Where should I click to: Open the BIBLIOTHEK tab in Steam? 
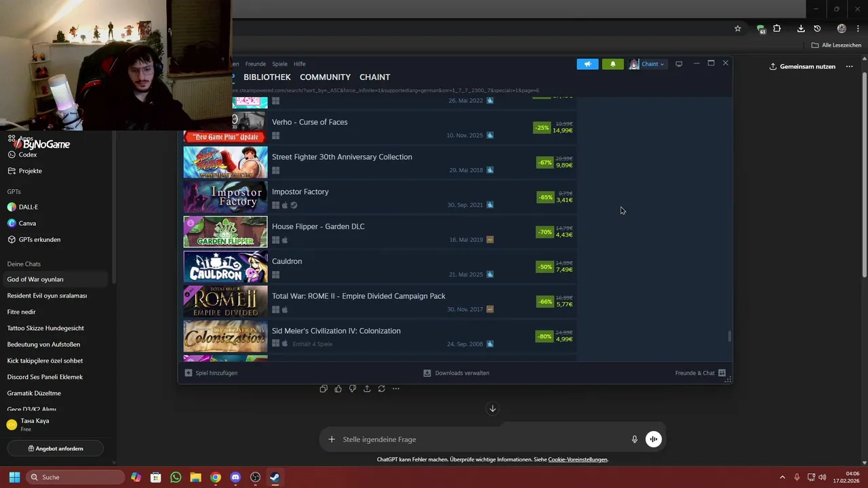(x=267, y=77)
